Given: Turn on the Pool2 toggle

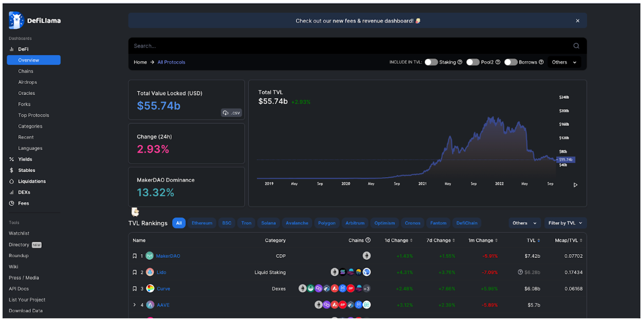Looking at the screenshot, I should point(472,62).
